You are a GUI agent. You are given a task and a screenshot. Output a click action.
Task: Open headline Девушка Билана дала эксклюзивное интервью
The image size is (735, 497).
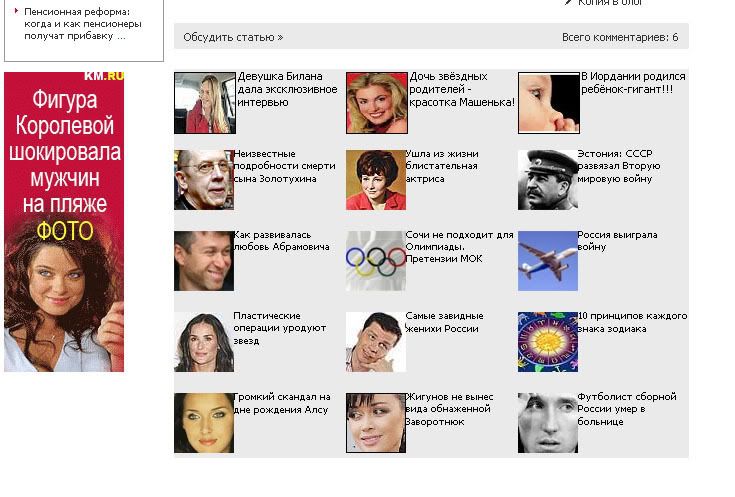coord(287,89)
